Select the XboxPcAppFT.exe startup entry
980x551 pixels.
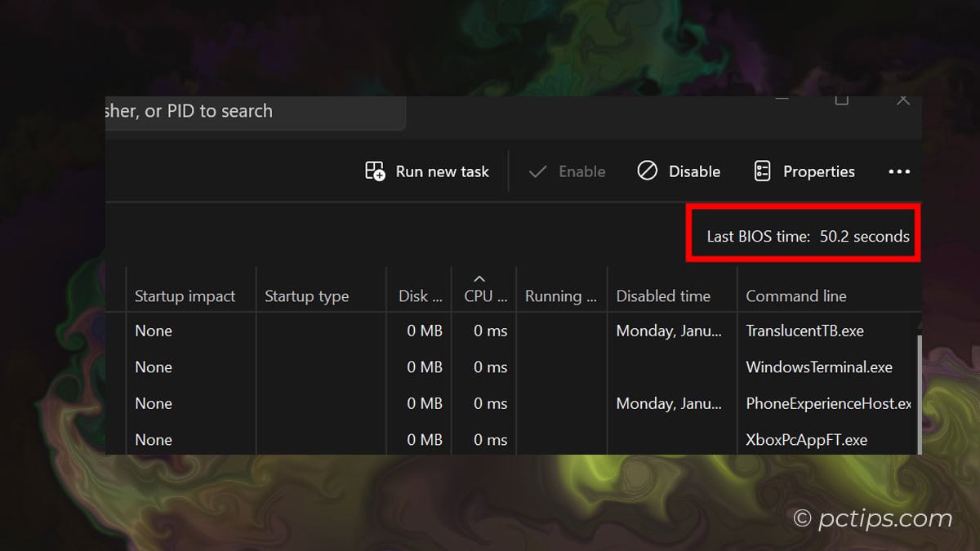804,439
